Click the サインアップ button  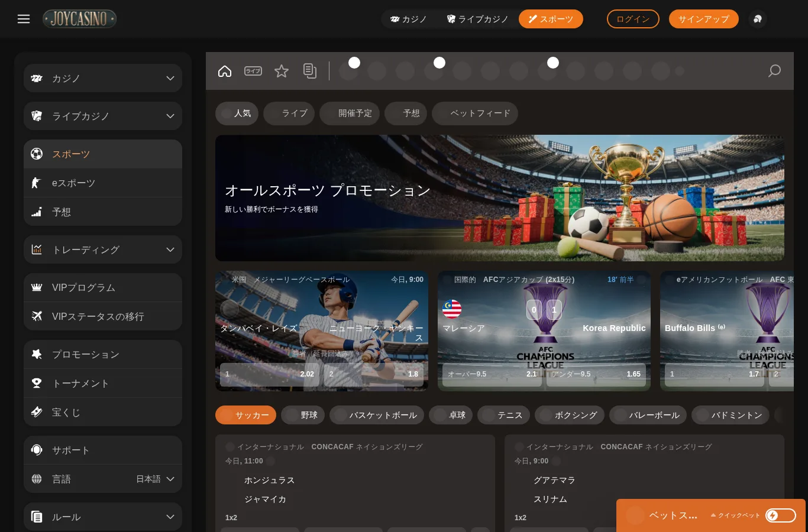pyautogui.click(x=703, y=19)
